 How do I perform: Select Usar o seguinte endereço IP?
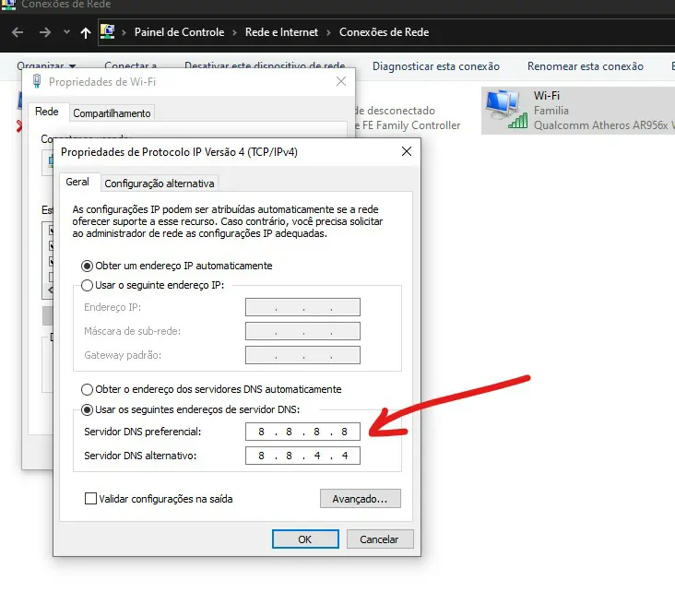pos(153,285)
